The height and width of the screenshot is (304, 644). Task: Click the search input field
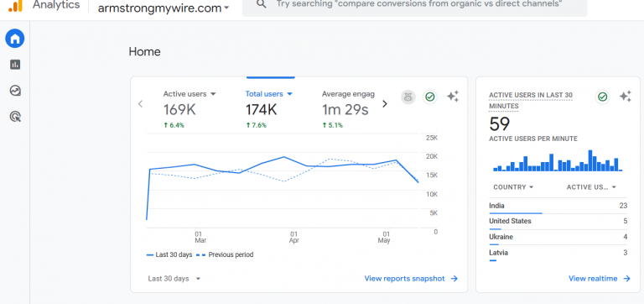[415, 5]
